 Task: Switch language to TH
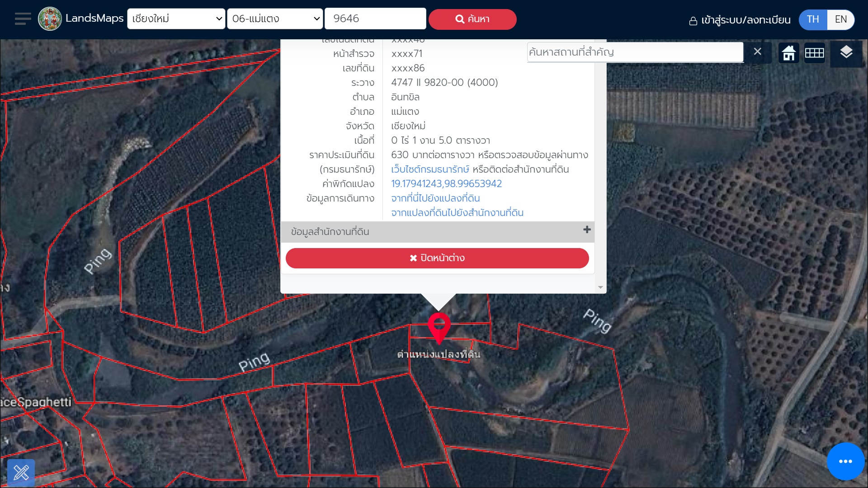click(813, 19)
